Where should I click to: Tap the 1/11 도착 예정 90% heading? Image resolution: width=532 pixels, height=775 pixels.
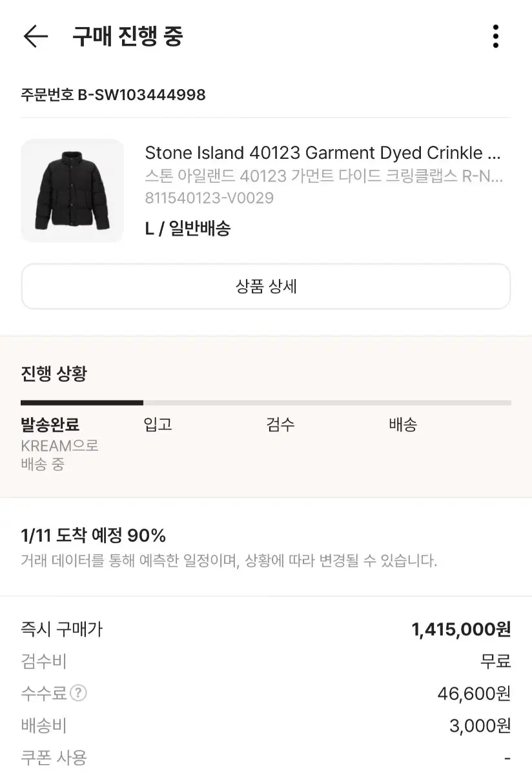94,535
